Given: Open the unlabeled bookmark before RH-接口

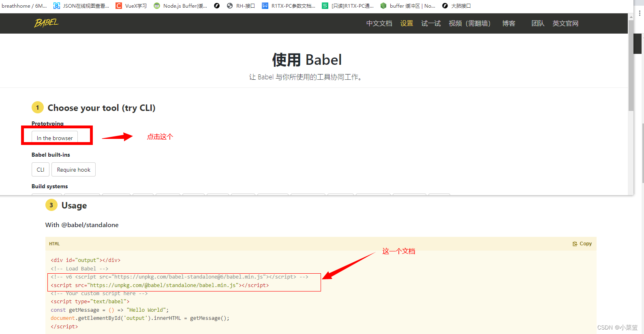Looking at the screenshot, I should tap(217, 6).
